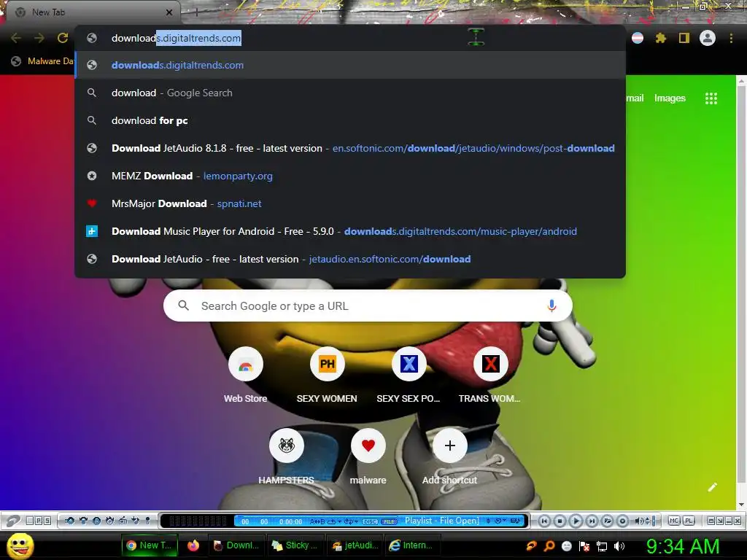
Task: Click the jetAudio record button
Action: [x=622, y=521]
